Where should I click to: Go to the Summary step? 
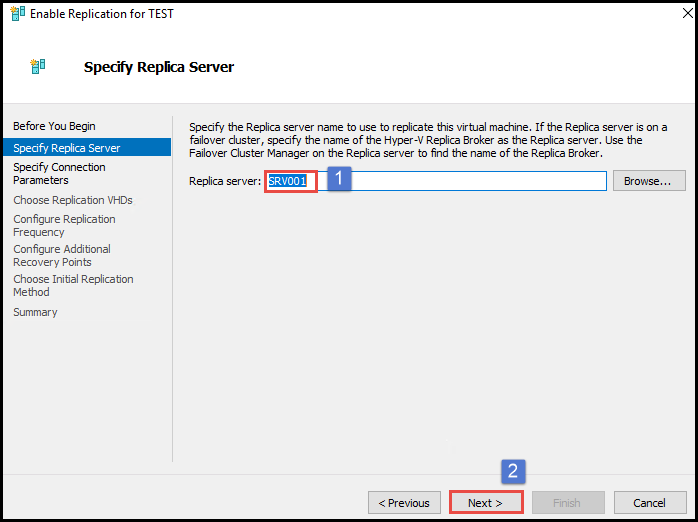tap(35, 312)
